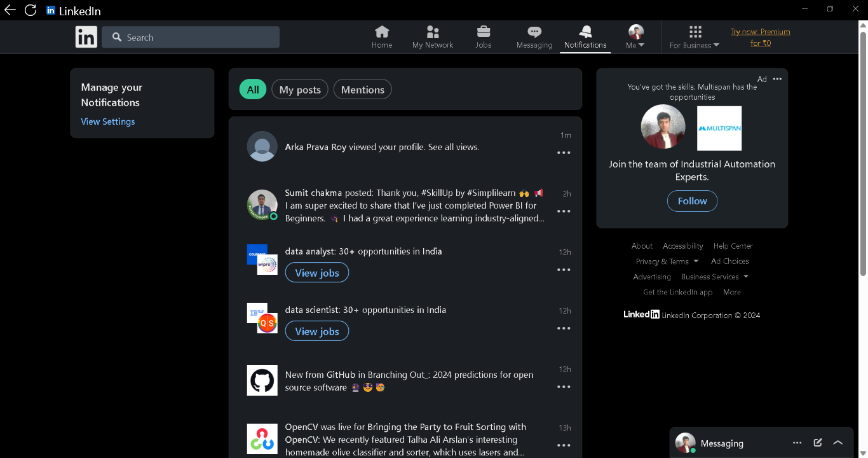Screen dimensions: 868x458
Task: Click into the Search field
Action: (x=191, y=37)
